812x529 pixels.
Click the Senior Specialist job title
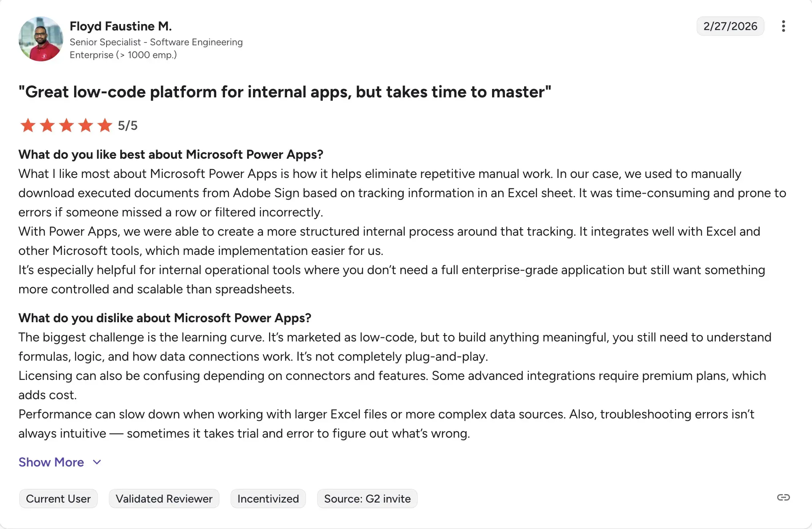pyautogui.click(x=156, y=42)
